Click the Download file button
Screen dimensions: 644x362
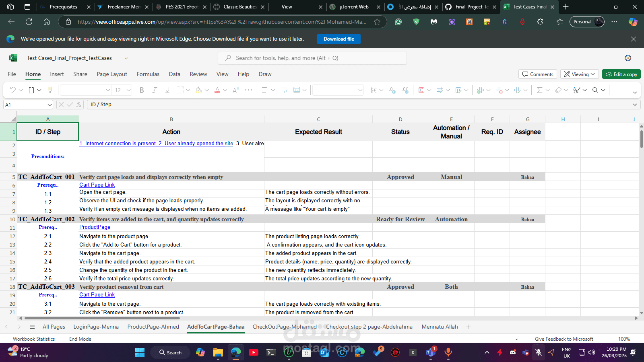tap(339, 39)
